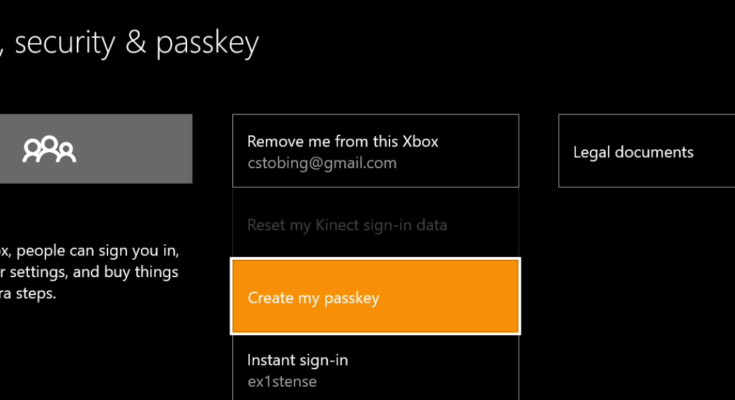Open Legal documents
Screen dimensions: 735x400
click(x=633, y=152)
